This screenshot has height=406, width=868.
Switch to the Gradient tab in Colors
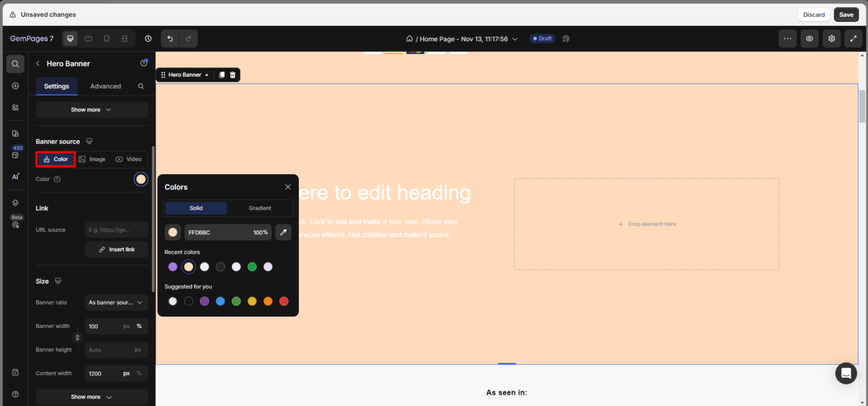pyautogui.click(x=260, y=208)
